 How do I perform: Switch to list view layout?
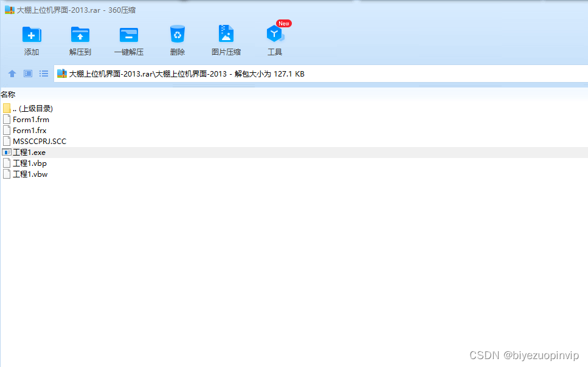tap(43, 74)
